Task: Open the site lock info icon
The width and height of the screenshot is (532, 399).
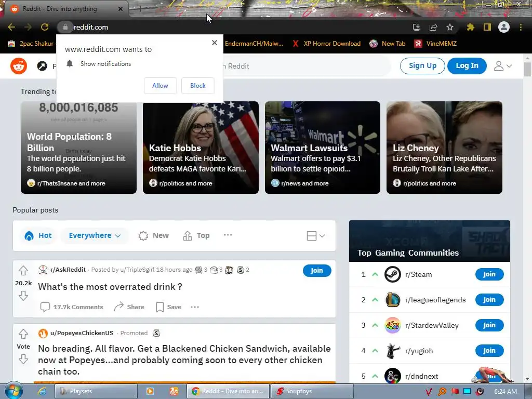Action: (65, 27)
